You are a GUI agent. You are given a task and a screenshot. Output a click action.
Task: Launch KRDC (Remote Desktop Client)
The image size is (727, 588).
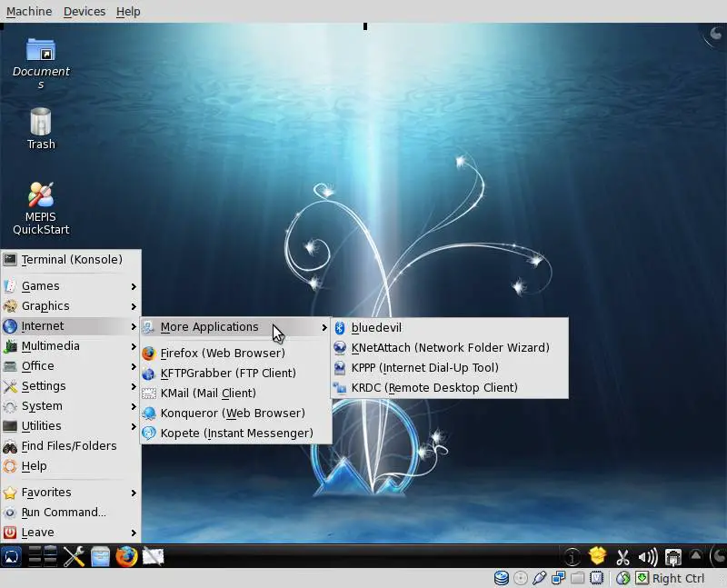coord(450,388)
